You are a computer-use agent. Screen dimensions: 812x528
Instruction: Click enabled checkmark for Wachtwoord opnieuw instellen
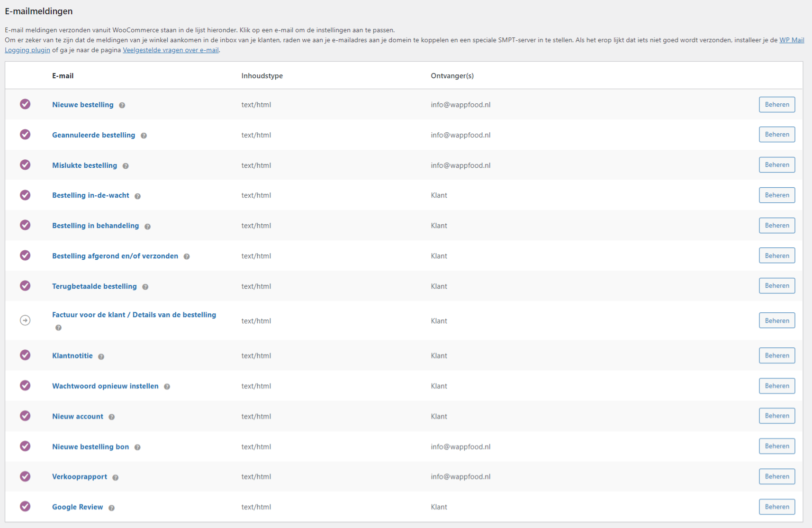25,385
